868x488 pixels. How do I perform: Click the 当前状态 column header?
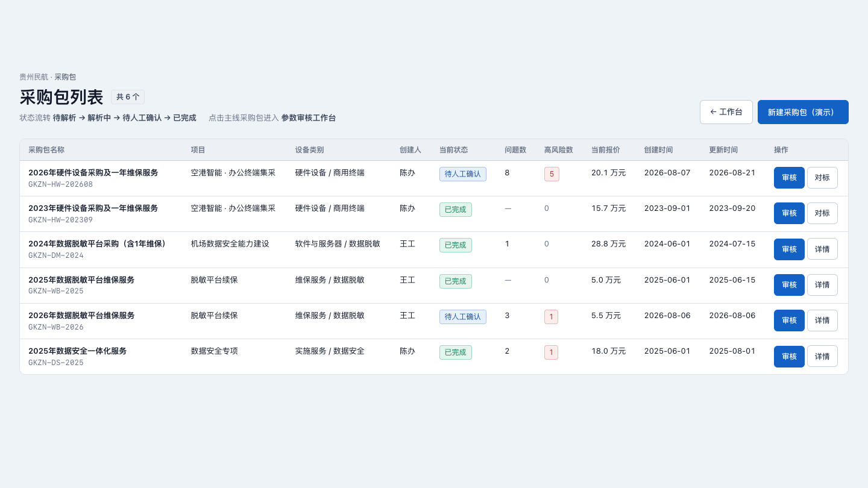pyautogui.click(x=454, y=150)
